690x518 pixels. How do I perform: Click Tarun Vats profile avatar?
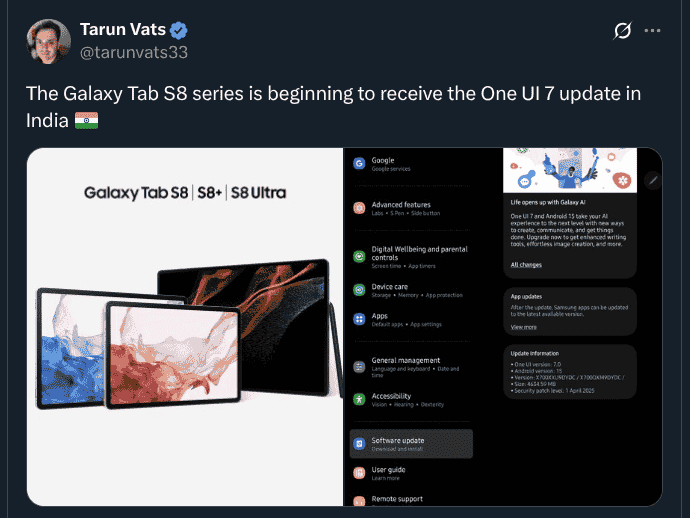(x=48, y=41)
